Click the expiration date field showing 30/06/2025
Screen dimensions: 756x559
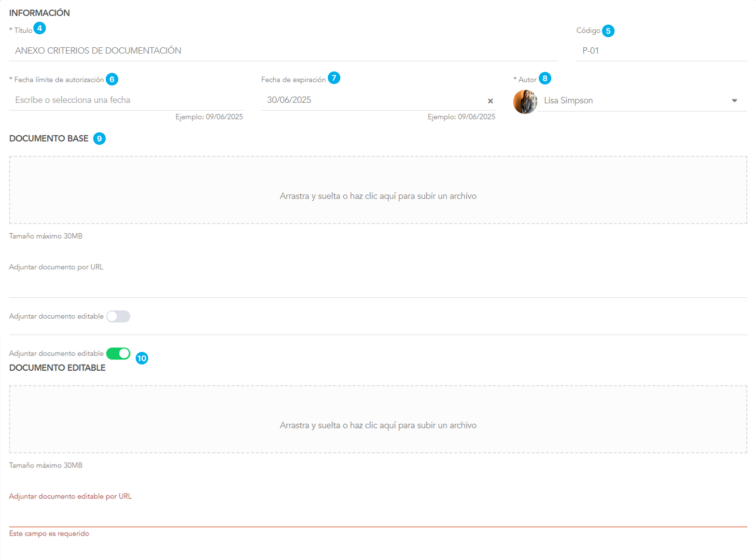tap(372, 100)
